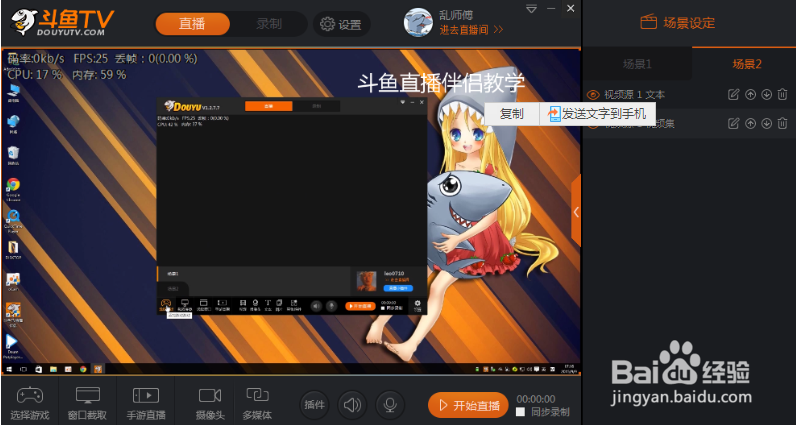The width and height of the screenshot is (796, 425).
Task: Choose 发送文字到手机 from the context menu
Action: pyautogui.click(x=598, y=114)
